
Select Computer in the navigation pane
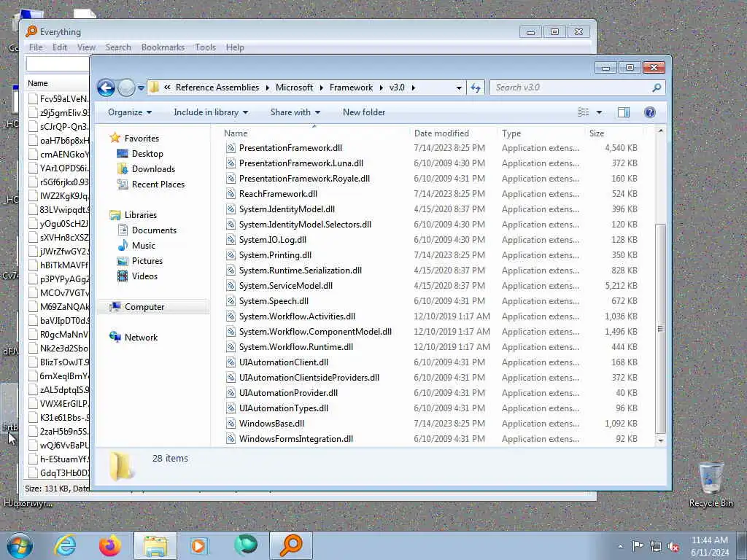[x=144, y=307]
